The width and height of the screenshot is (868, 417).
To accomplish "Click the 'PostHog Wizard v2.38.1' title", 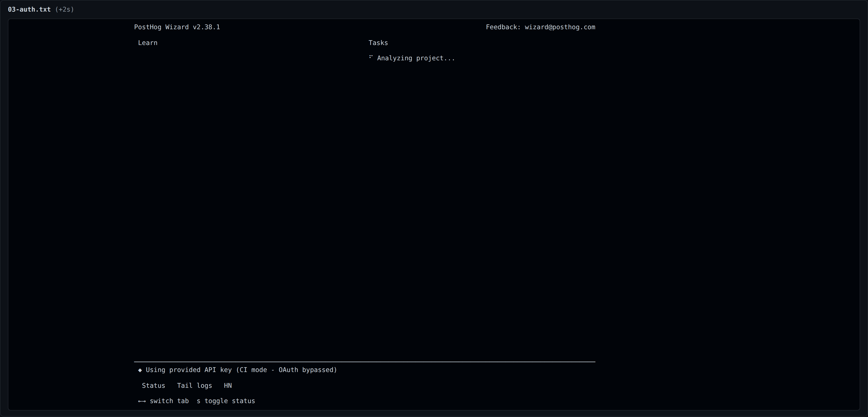I will point(177,27).
